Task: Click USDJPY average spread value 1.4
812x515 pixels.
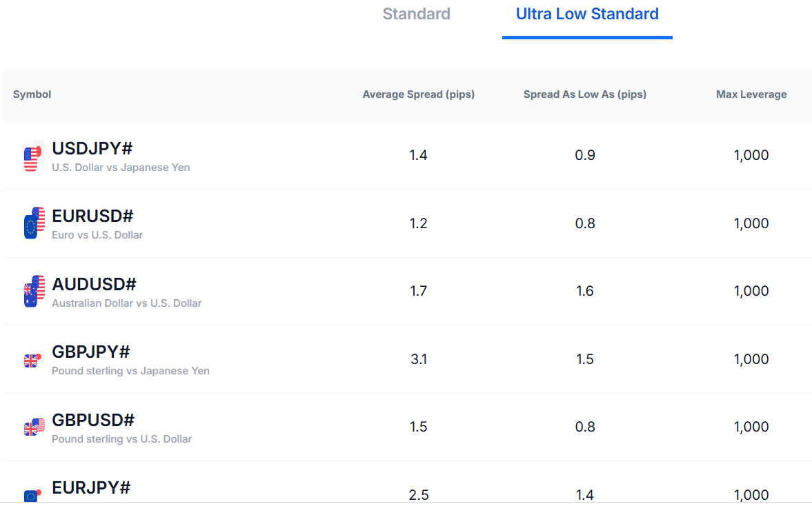Action: pyautogui.click(x=418, y=155)
